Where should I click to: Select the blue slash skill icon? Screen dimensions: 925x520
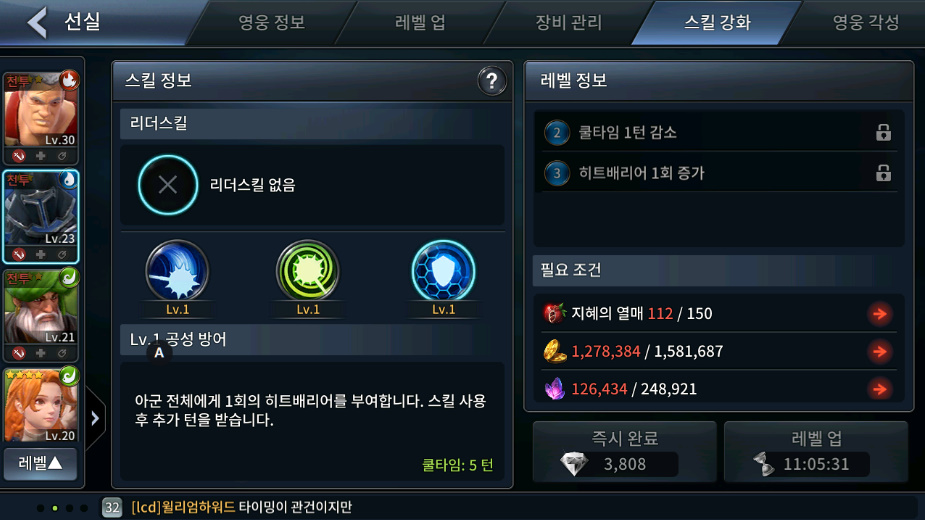pyautogui.click(x=177, y=271)
